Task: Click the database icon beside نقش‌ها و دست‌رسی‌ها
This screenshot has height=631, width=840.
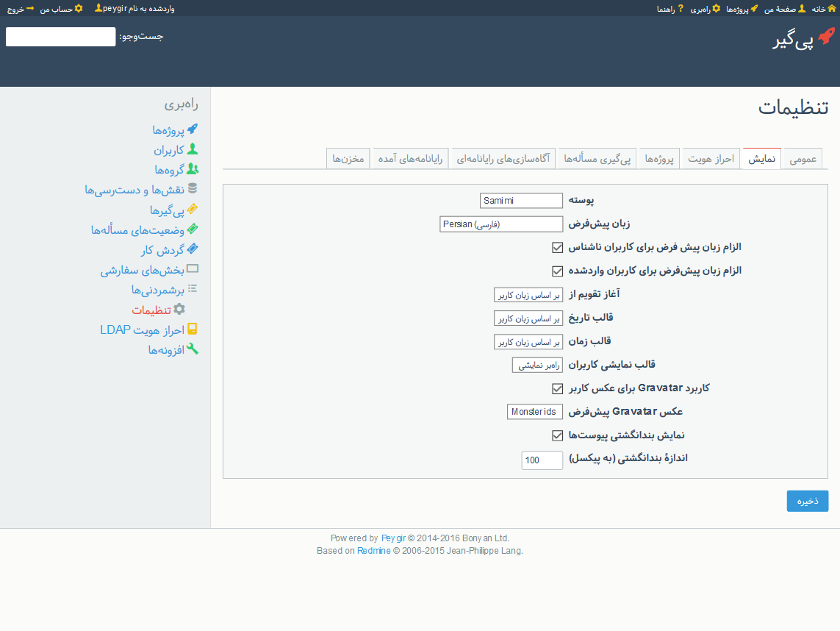Action: click(193, 189)
